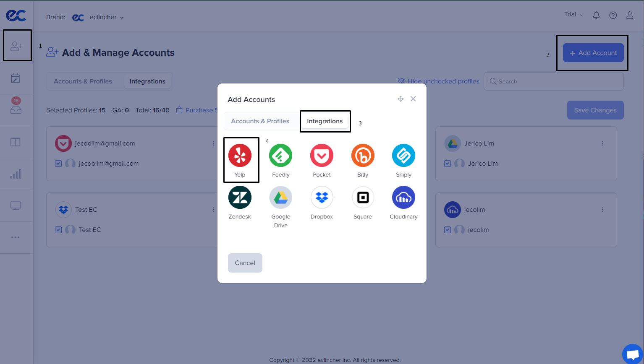Open the help question mark icon
Image resolution: width=644 pixels, height=364 pixels.
click(x=613, y=15)
